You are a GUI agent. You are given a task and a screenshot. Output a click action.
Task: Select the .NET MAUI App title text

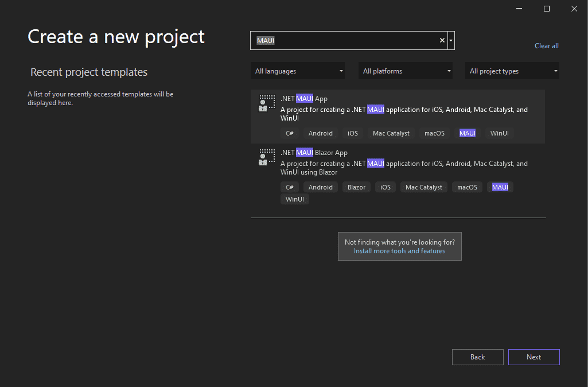click(x=303, y=99)
